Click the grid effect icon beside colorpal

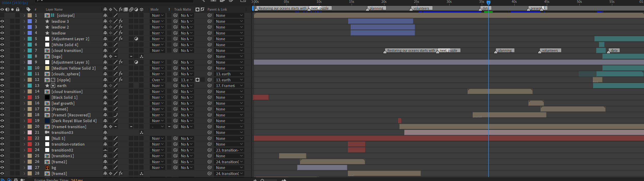click(53, 15)
